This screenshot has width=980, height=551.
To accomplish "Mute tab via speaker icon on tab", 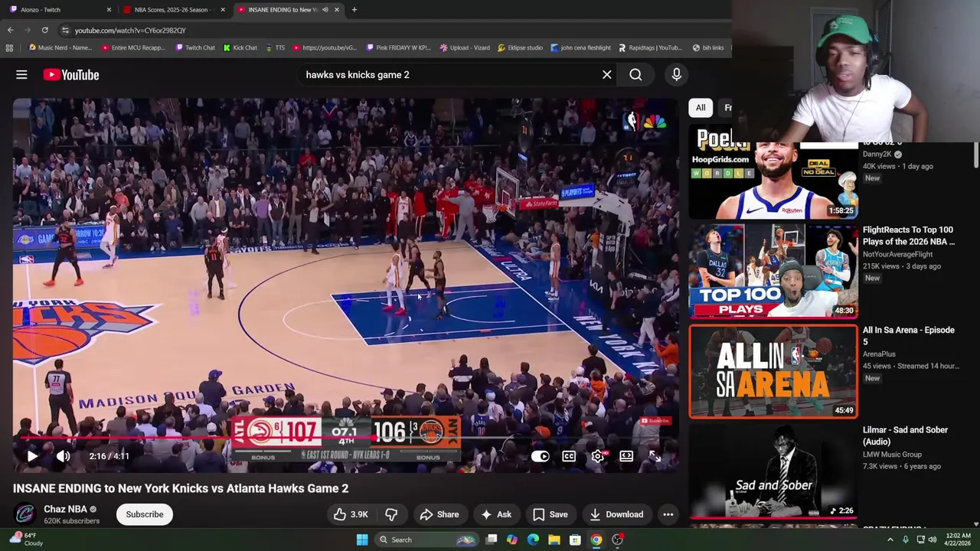I will click(325, 10).
